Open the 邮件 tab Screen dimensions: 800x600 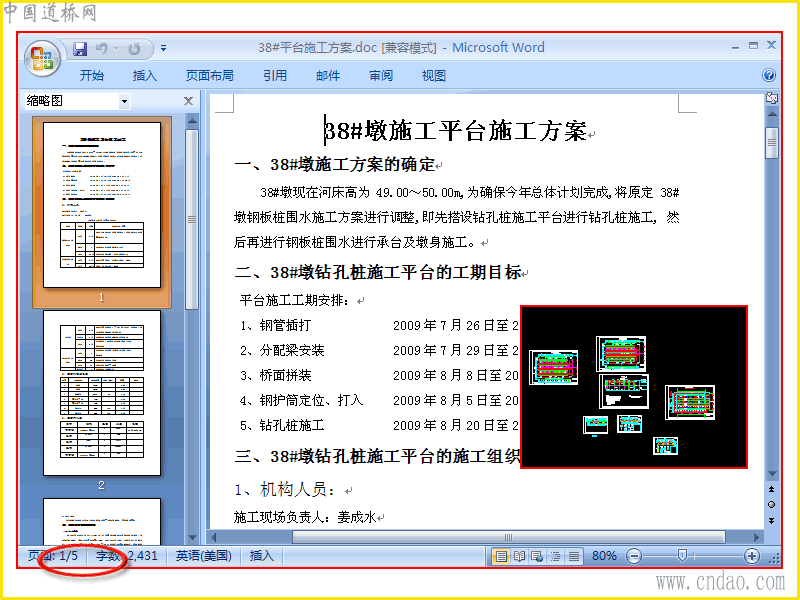[328, 76]
